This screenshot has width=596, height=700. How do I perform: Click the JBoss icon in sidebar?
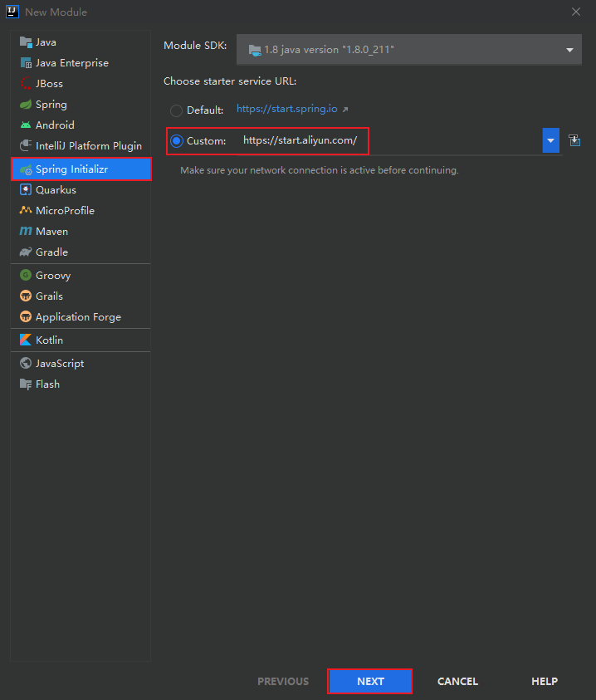tap(26, 84)
